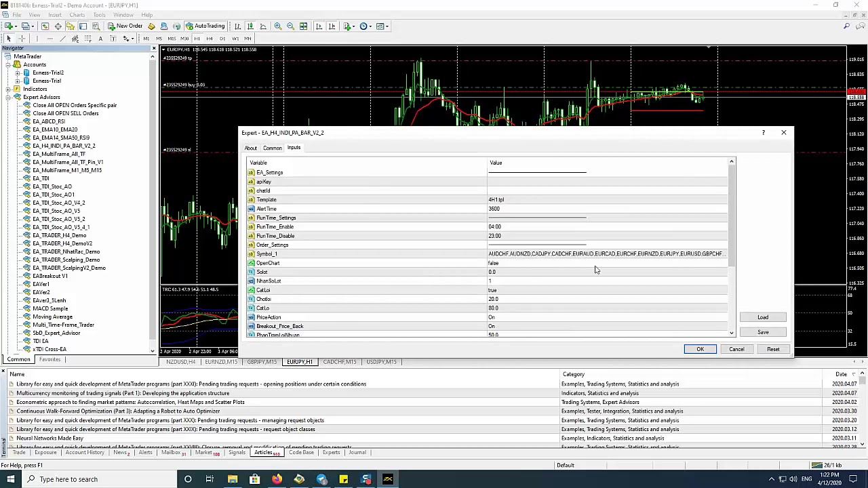Open the File menu
Viewport: 868px width, 488px height.
coord(16,14)
